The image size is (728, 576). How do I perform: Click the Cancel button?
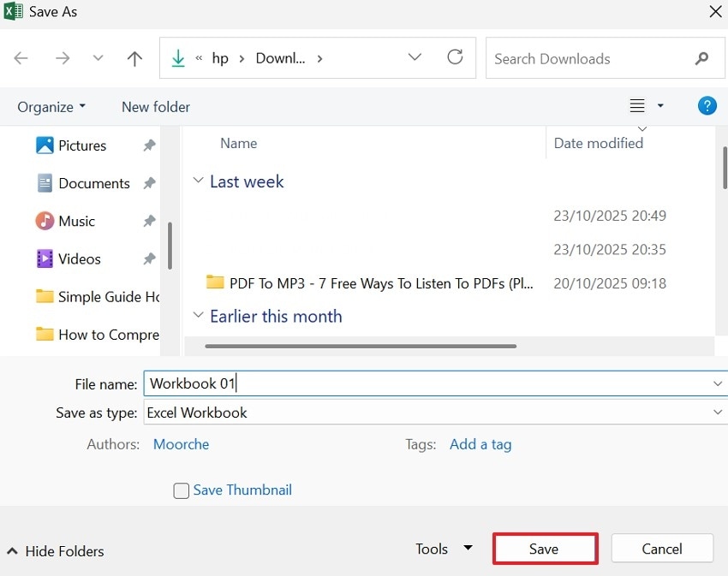pos(662,549)
